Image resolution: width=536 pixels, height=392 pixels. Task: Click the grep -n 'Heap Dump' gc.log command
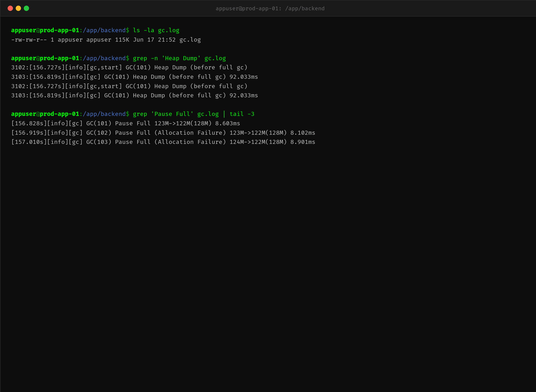pos(179,58)
